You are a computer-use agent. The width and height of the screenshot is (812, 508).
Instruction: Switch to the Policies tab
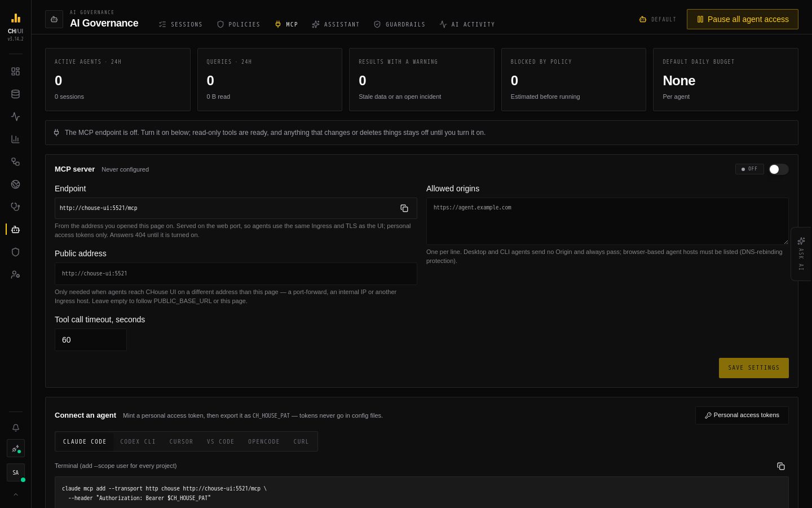click(239, 24)
